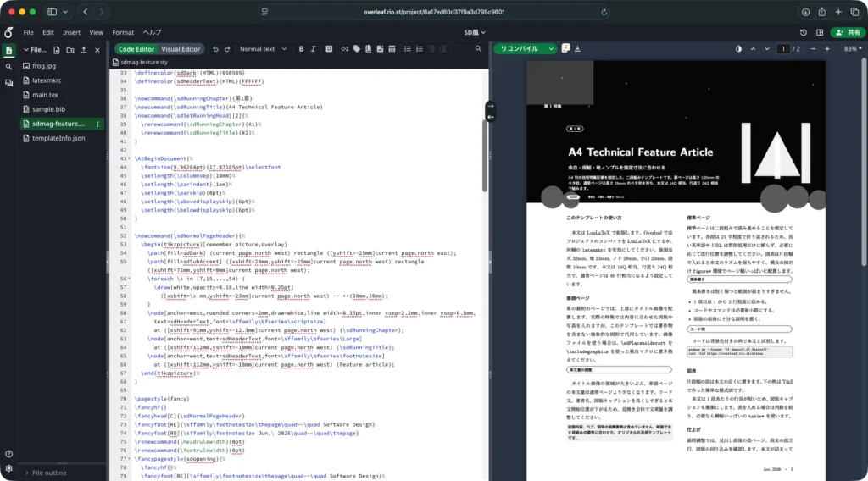Open the recompile options dropdown arrow
Image resolution: width=868 pixels, height=481 pixels.
551,48
